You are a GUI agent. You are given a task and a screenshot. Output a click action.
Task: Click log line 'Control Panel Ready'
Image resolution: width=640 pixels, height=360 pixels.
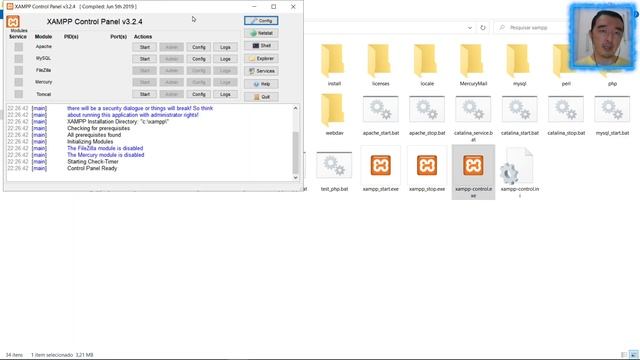click(92, 169)
